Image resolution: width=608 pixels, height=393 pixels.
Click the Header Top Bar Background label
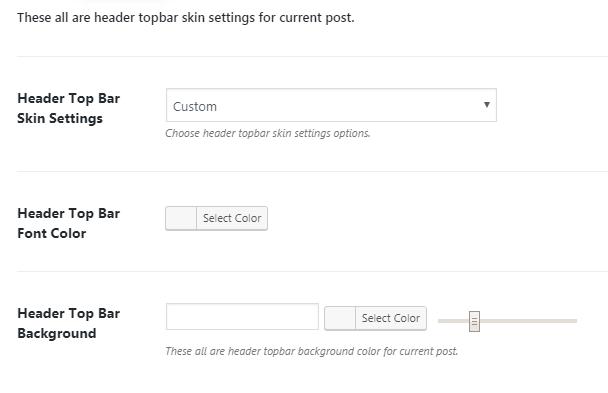click(x=69, y=323)
